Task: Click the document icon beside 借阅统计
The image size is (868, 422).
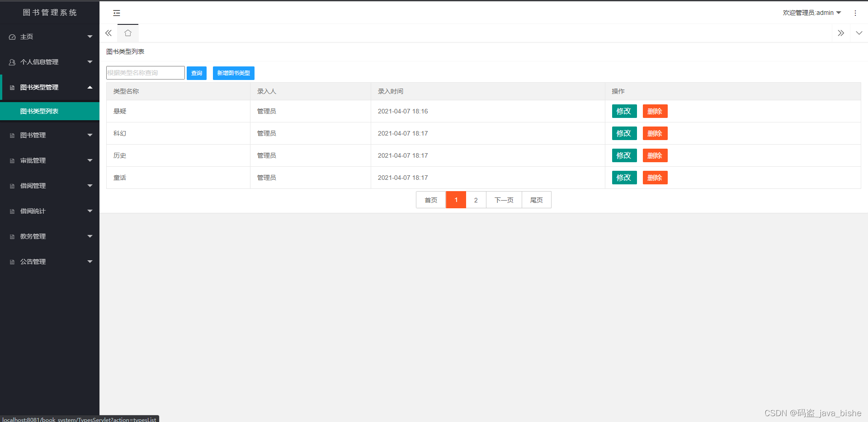Action: [x=12, y=211]
